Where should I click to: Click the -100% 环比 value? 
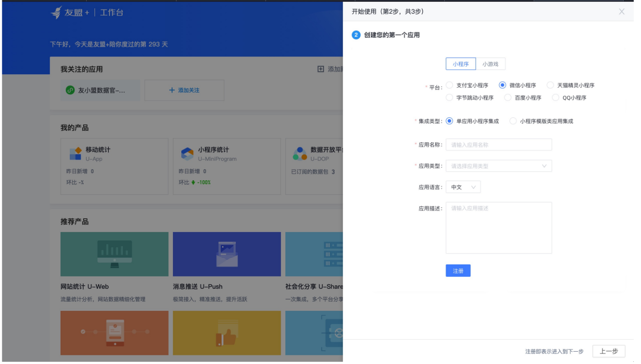(x=204, y=182)
